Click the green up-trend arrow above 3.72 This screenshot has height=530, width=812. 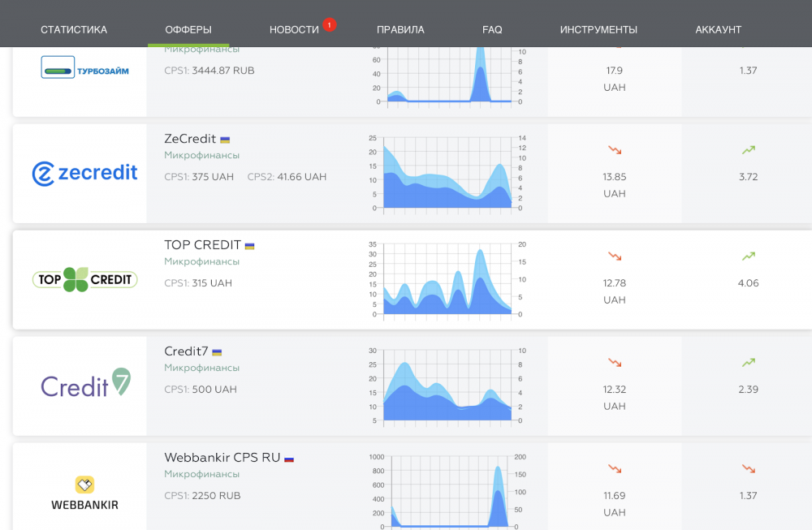point(749,150)
